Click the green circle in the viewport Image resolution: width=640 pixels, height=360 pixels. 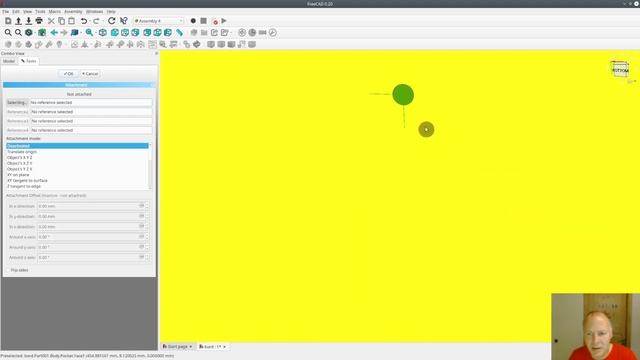[x=403, y=95]
